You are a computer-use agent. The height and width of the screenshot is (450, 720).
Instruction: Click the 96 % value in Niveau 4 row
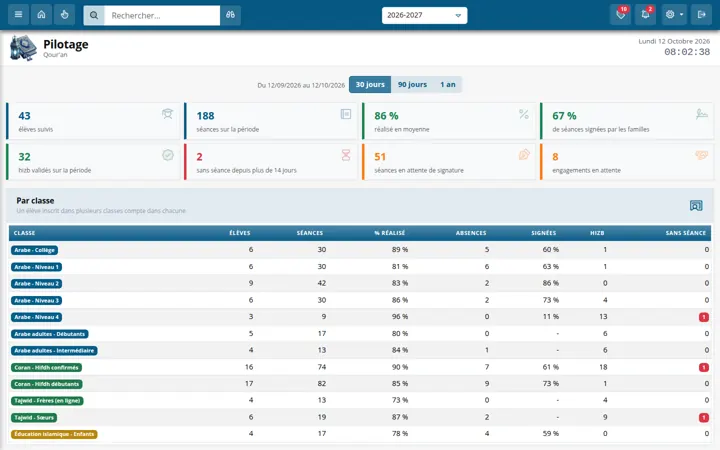[400, 316]
